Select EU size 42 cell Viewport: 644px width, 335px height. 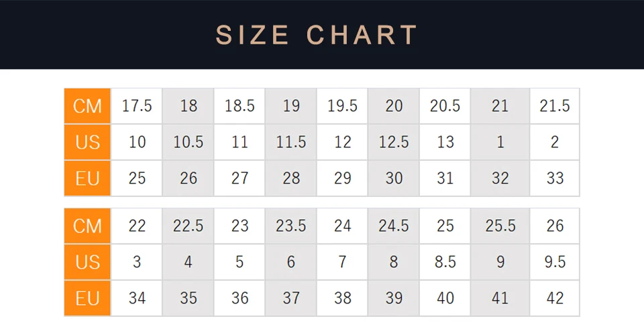coord(555,298)
